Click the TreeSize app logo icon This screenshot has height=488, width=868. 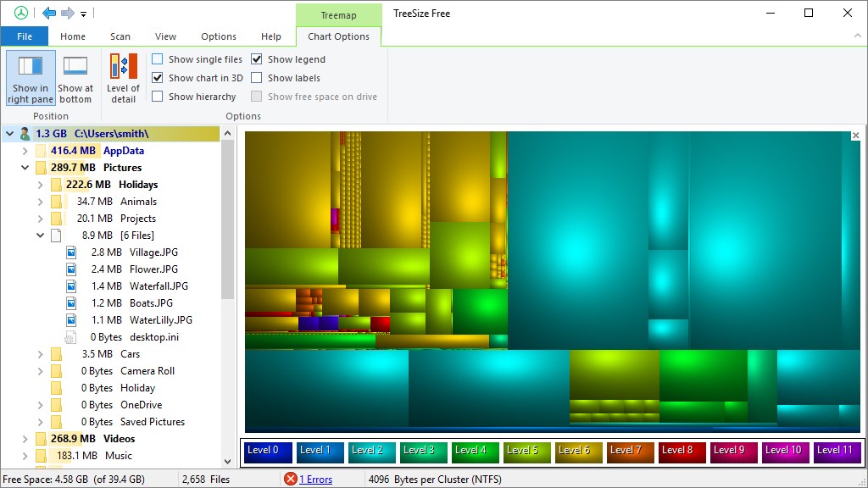21,13
